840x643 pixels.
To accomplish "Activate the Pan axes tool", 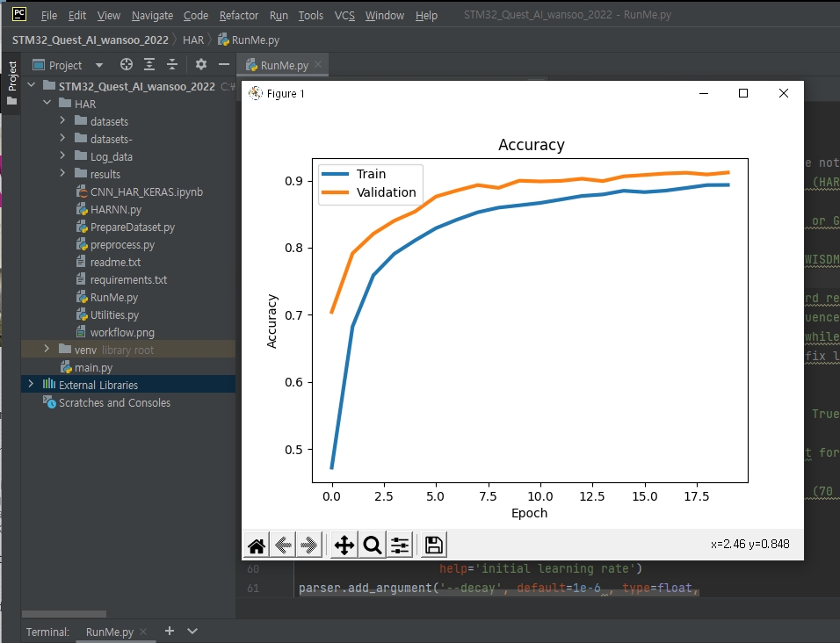I will (344, 545).
